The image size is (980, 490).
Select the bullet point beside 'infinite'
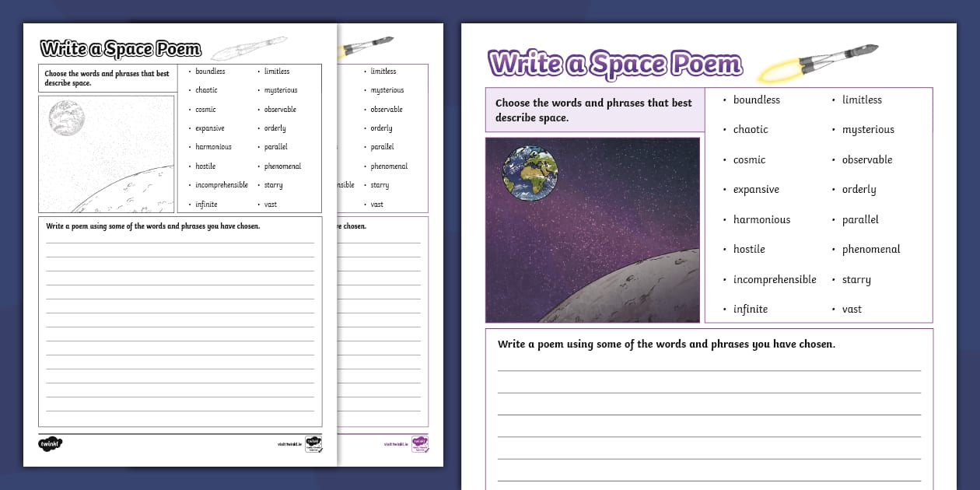[x=724, y=309]
